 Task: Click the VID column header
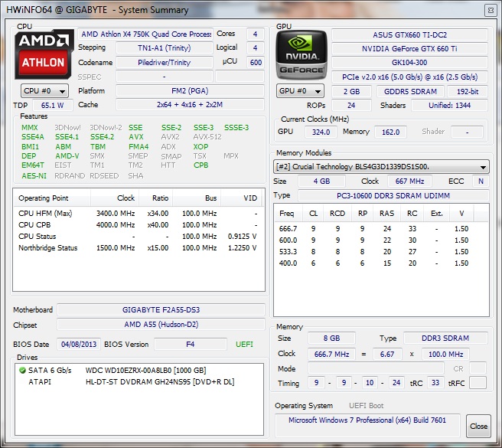point(241,198)
